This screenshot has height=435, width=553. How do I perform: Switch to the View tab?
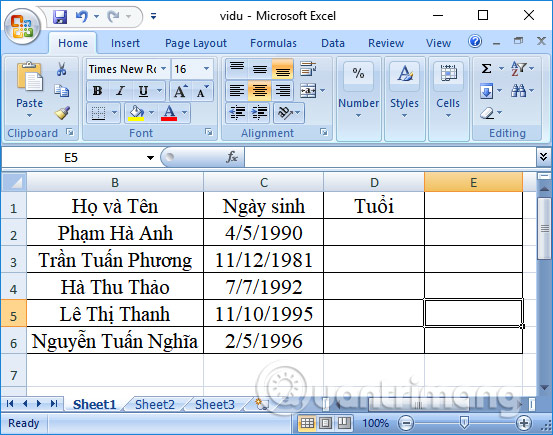[x=438, y=43]
